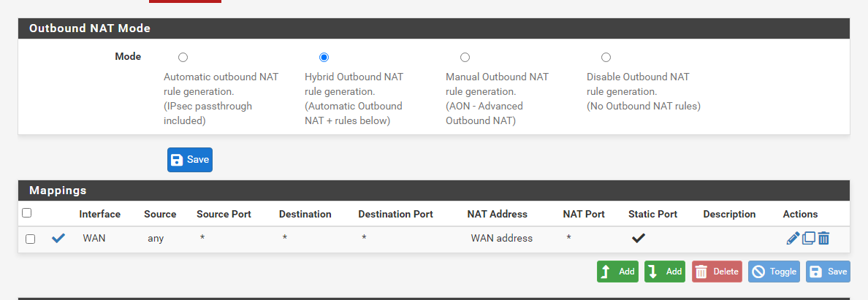The image size is (868, 300).
Task: Add mapping to bottom of list
Action: click(665, 272)
